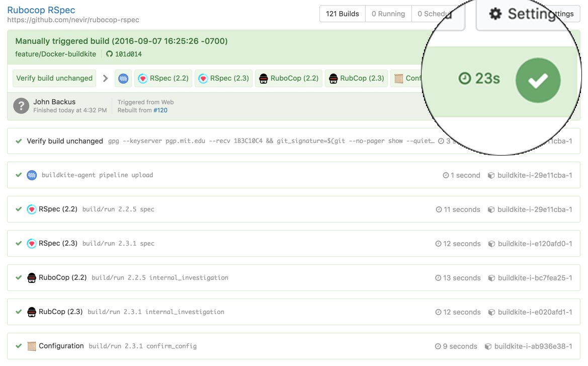This screenshot has width=588, height=366.
Task: Click the RubCop (2.3) pill robot icon
Action: pyautogui.click(x=333, y=79)
